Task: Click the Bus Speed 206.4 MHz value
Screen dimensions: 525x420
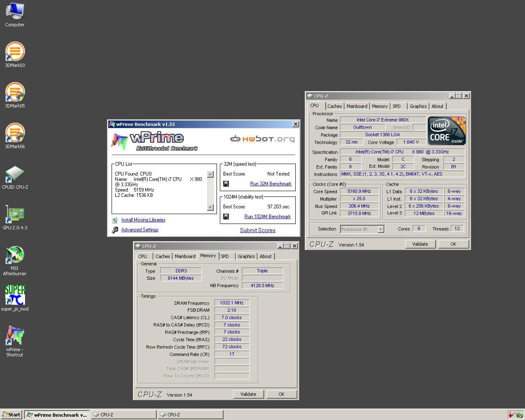Action: coord(359,206)
